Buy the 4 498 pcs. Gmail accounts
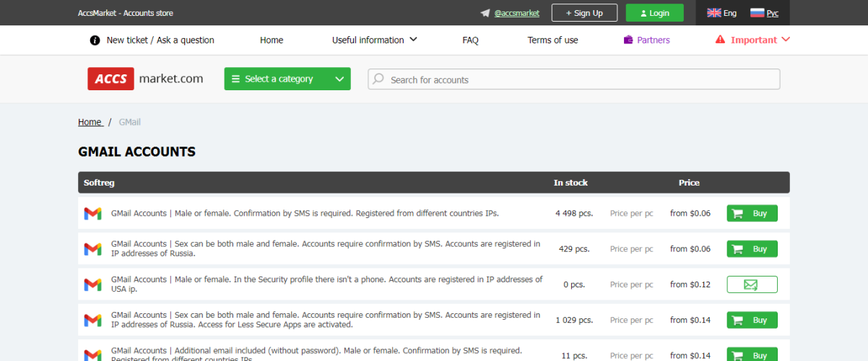Image resolution: width=868 pixels, height=361 pixels. pyautogui.click(x=752, y=213)
